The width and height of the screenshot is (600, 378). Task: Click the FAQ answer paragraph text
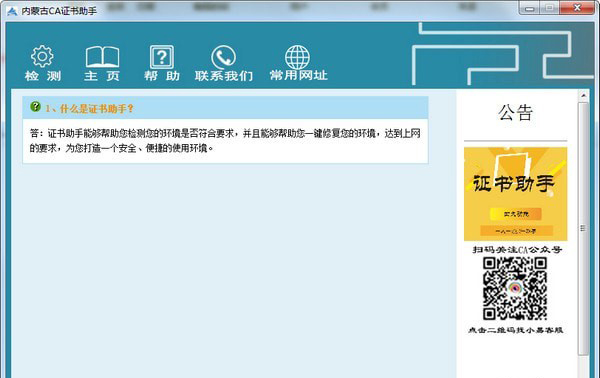225,140
